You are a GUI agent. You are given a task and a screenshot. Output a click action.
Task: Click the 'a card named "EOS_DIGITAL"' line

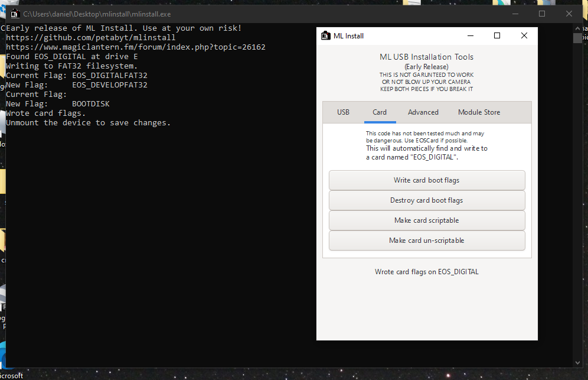(412, 157)
